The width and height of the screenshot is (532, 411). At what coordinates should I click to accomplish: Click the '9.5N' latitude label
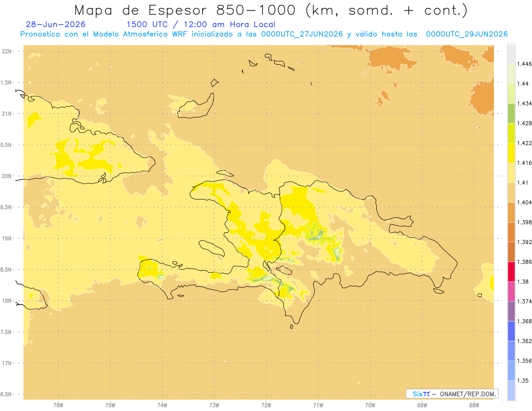point(6,207)
